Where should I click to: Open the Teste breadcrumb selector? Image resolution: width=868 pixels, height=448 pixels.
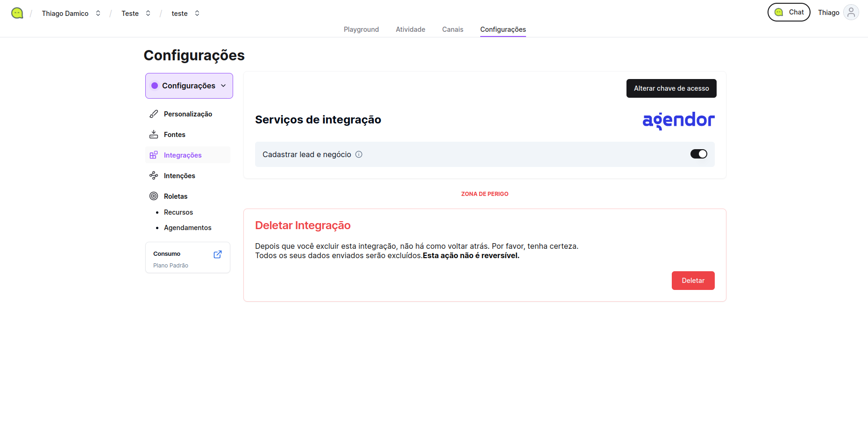(135, 14)
